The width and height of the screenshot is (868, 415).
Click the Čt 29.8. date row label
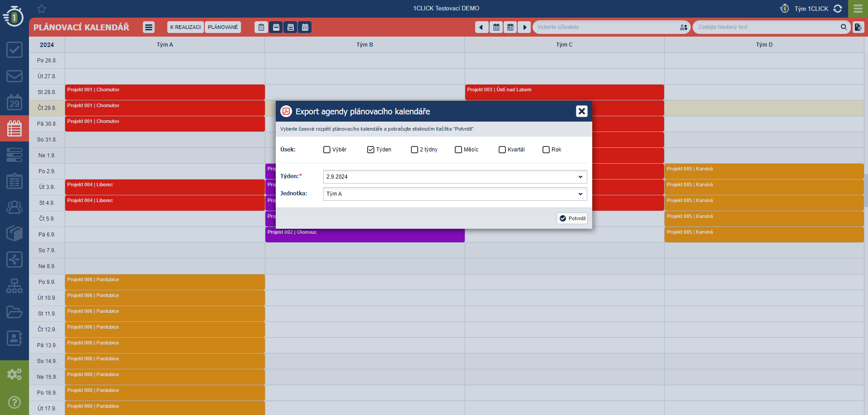point(47,108)
